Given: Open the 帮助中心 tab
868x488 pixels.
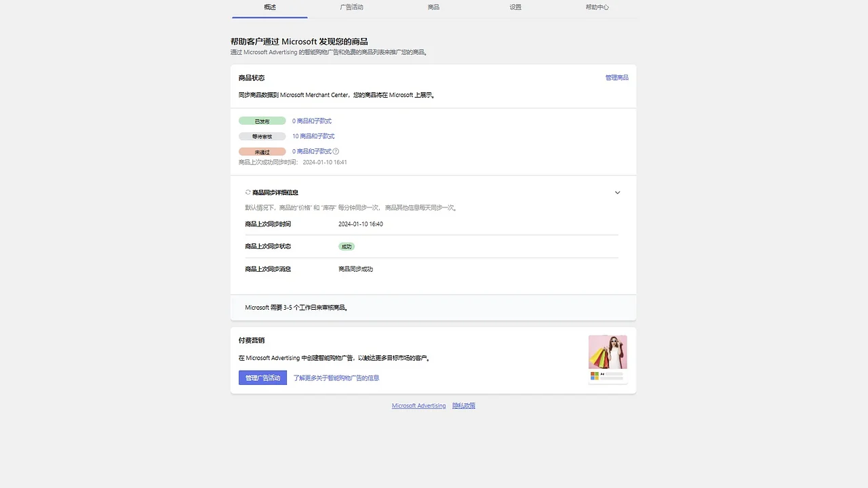Looking at the screenshot, I should pyautogui.click(x=597, y=7).
